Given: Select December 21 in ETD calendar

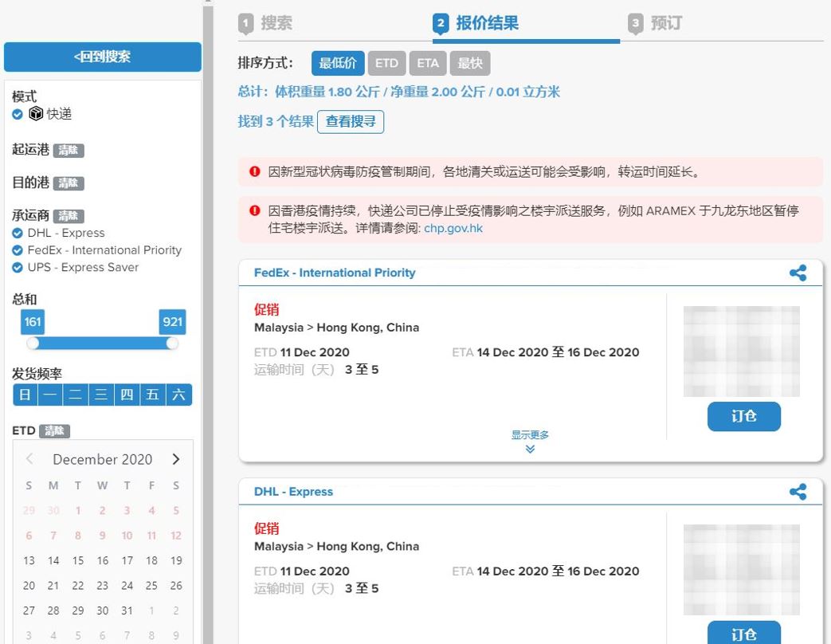Looking at the screenshot, I should point(53,586).
